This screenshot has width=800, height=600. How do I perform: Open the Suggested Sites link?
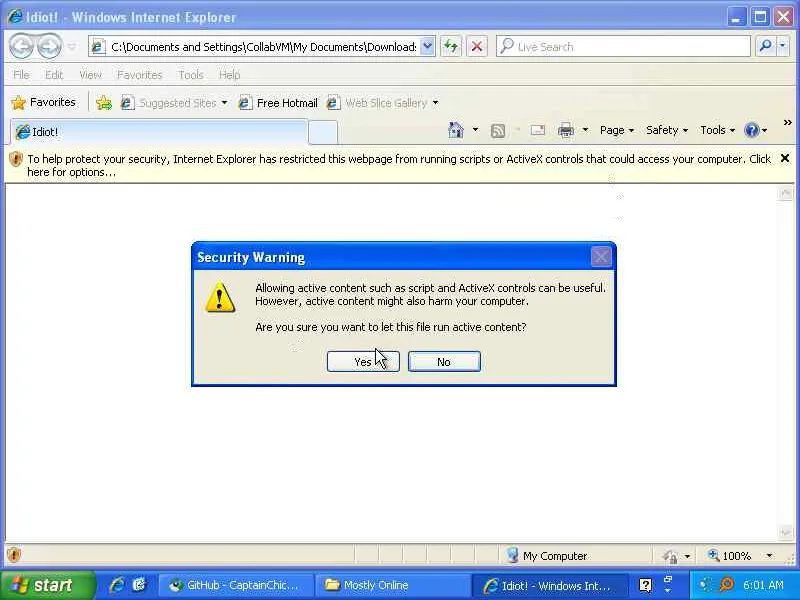tap(173, 103)
